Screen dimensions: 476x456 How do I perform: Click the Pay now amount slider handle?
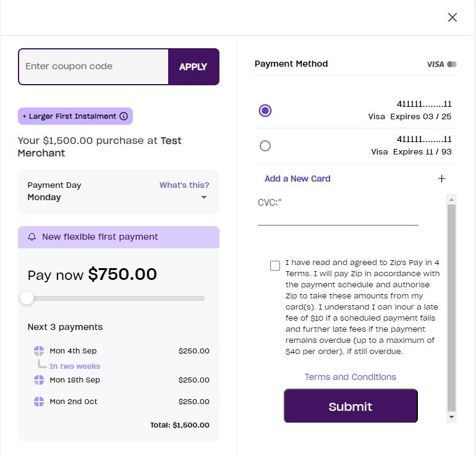click(27, 298)
